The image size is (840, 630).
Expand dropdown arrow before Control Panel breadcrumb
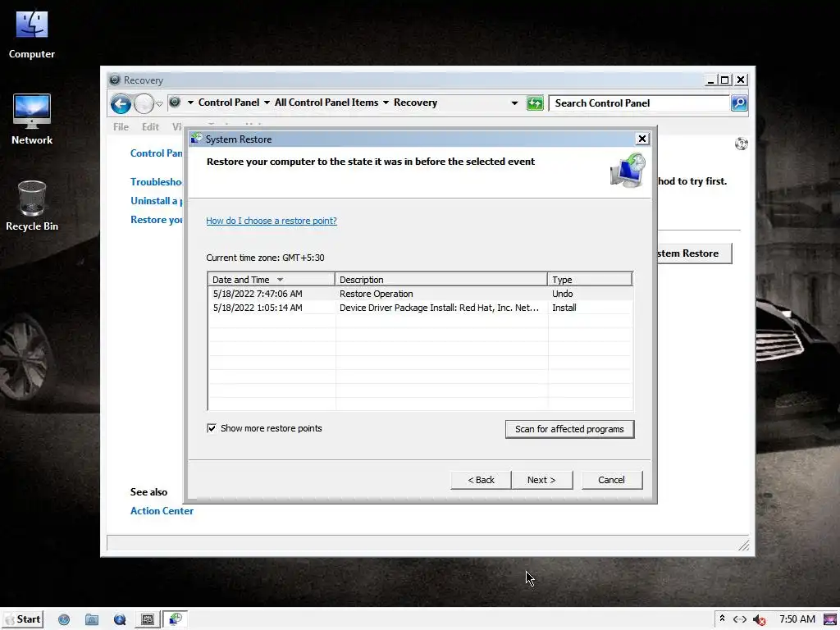pyautogui.click(x=190, y=103)
